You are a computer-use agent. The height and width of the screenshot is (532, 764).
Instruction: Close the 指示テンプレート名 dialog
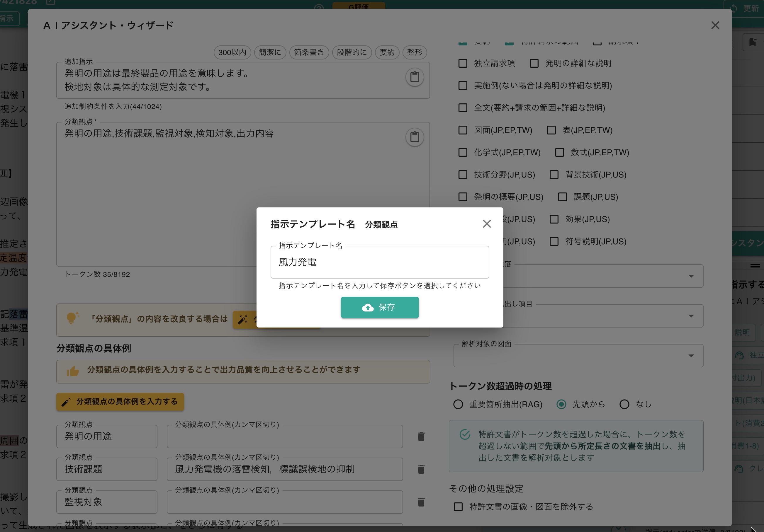click(487, 224)
